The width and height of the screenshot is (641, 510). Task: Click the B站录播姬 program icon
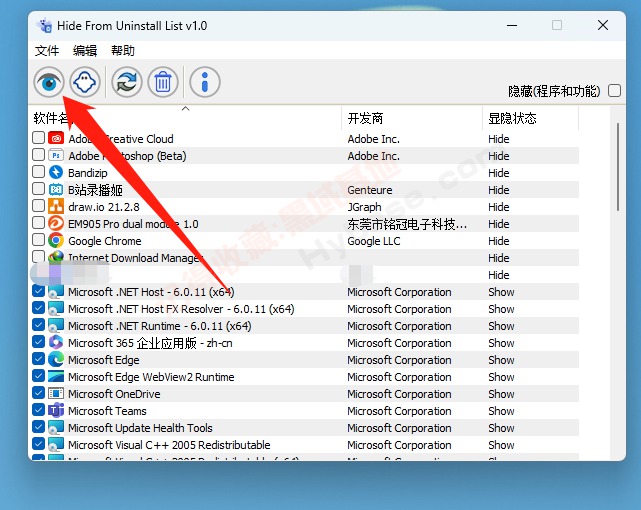click(x=56, y=190)
